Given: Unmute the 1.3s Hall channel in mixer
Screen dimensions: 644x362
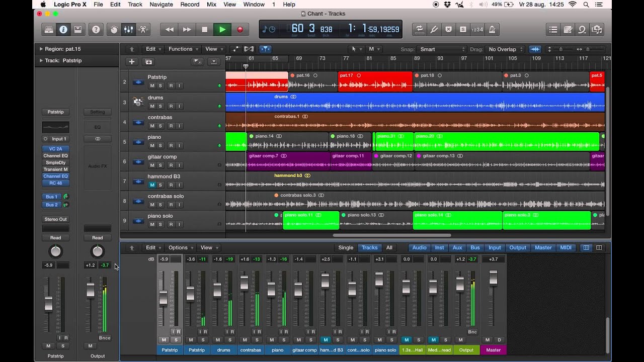Looking at the screenshot, I should (x=407, y=340).
